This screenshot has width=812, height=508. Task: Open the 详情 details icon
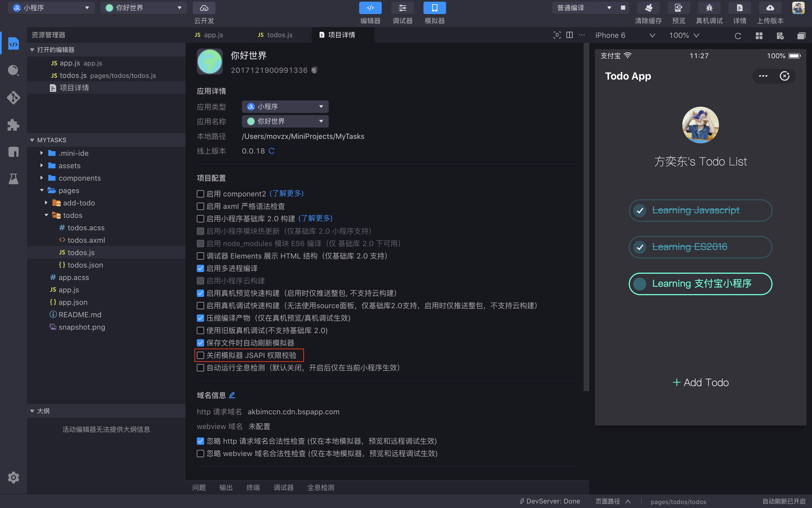740,8
